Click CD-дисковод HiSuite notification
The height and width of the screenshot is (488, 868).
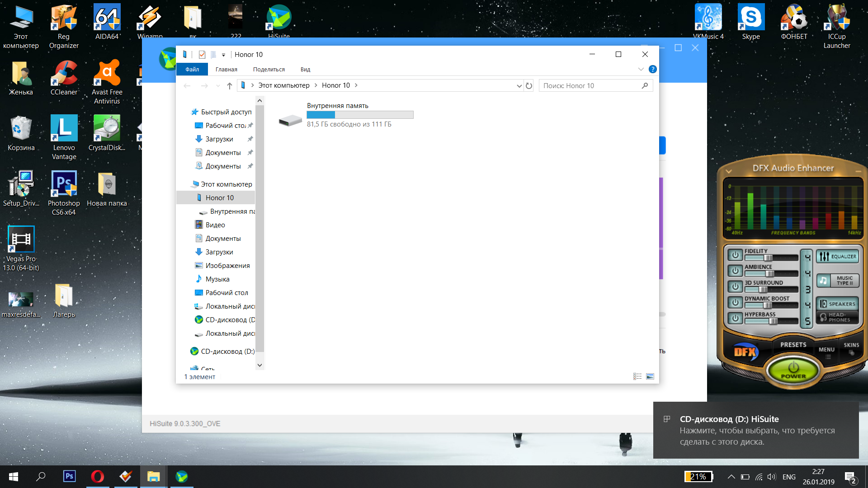tap(756, 430)
